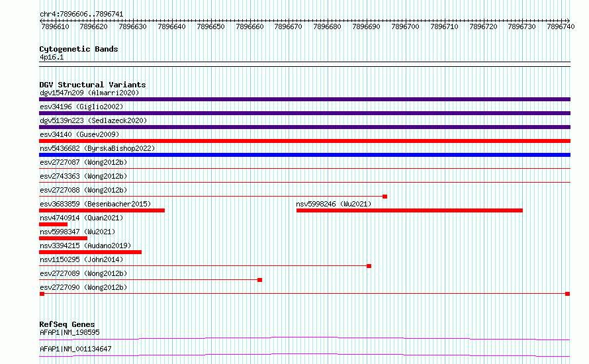589x364 pixels.
Task: Click red end marker of esv2727088 line
Action: point(385,197)
